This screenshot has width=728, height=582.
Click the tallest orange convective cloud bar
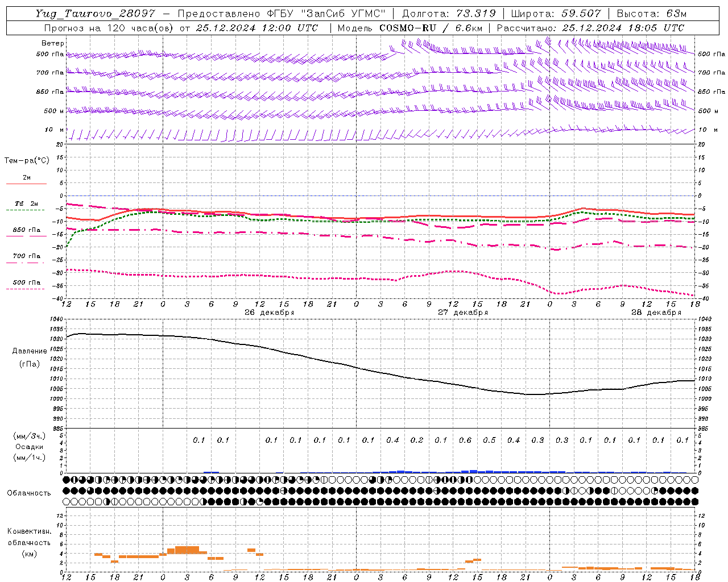click(x=187, y=549)
